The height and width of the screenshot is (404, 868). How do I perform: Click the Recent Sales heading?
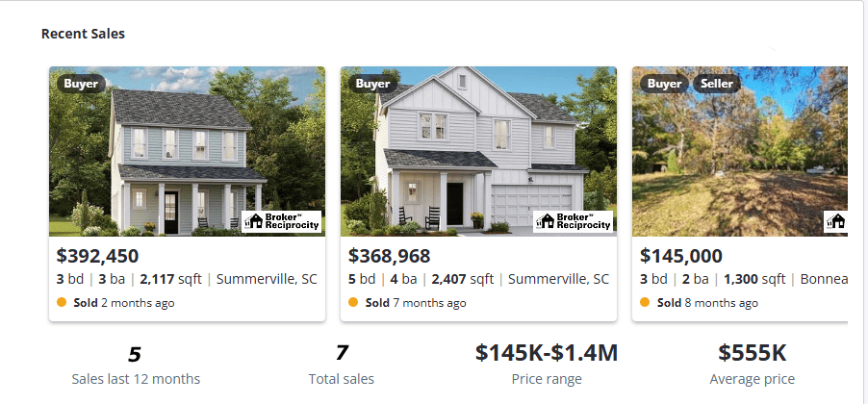(x=83, y=34)
